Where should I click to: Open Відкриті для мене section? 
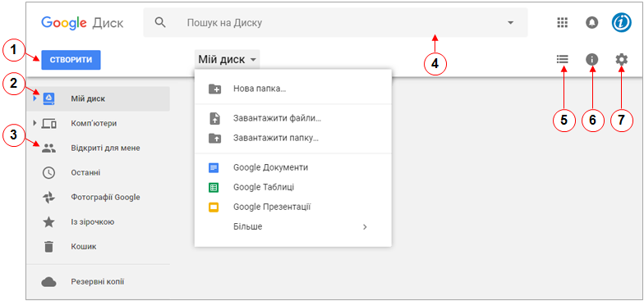click(105, 148)
